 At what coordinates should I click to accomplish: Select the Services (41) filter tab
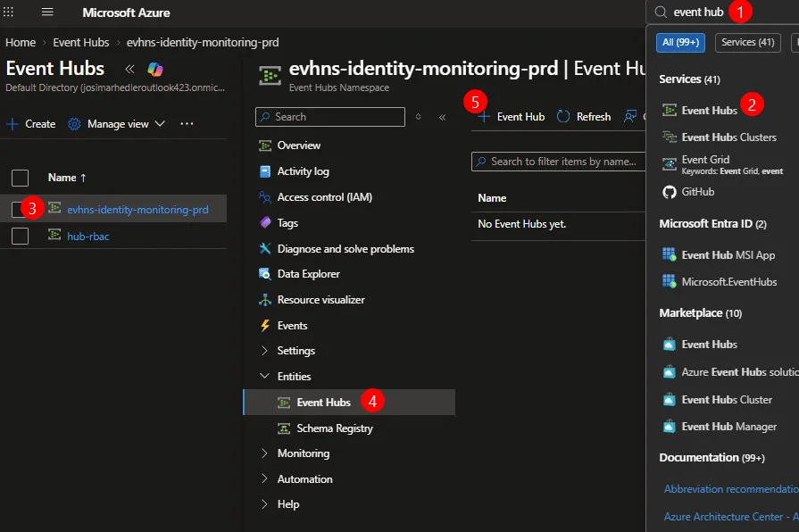[747, 42]
